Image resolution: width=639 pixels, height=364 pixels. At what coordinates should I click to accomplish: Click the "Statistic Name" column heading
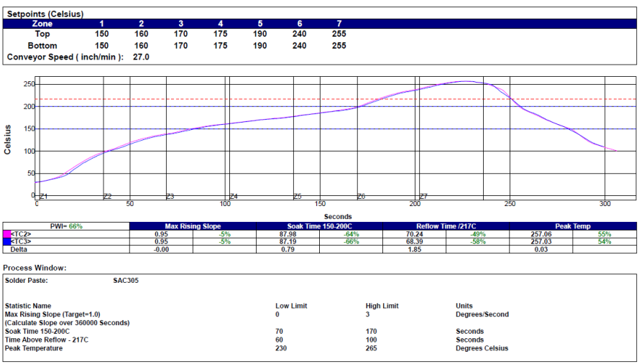[28, 306]
